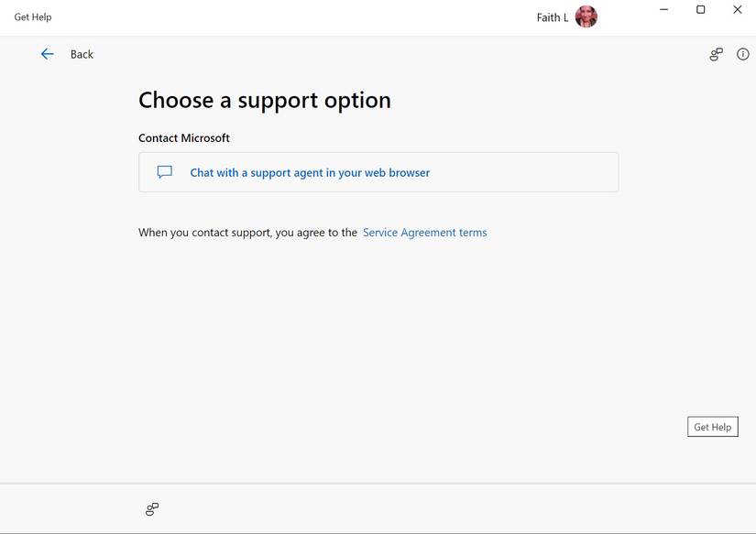This screenshot has height=534, width=756.
Task: Open the Service Agreement terms link
Action: coord(424,233)
